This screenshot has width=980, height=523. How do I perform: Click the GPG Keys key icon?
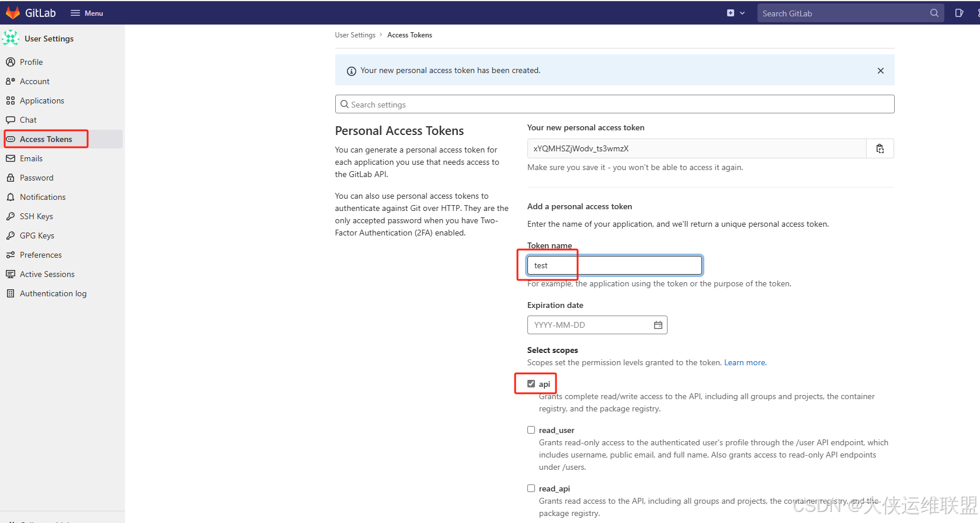click(x=11, y=235)
